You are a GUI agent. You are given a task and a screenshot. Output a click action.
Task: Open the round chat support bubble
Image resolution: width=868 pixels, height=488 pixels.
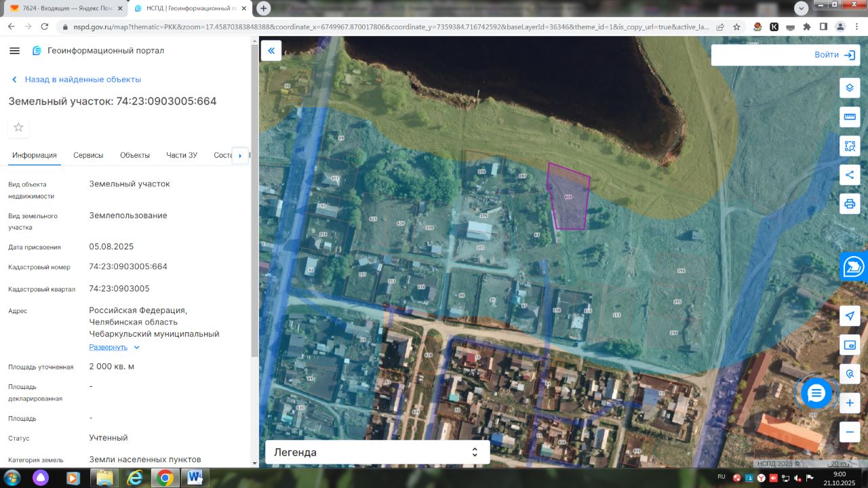[816, 392]
